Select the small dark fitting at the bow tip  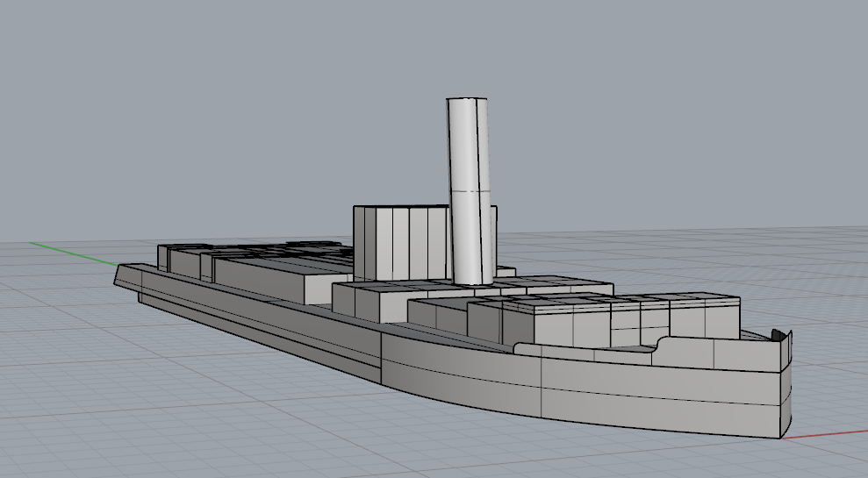(779, 334)
